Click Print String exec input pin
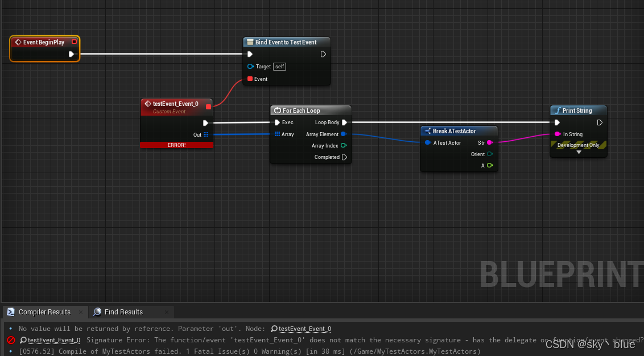Screen dimensions: 644x356 click(557, 122)
